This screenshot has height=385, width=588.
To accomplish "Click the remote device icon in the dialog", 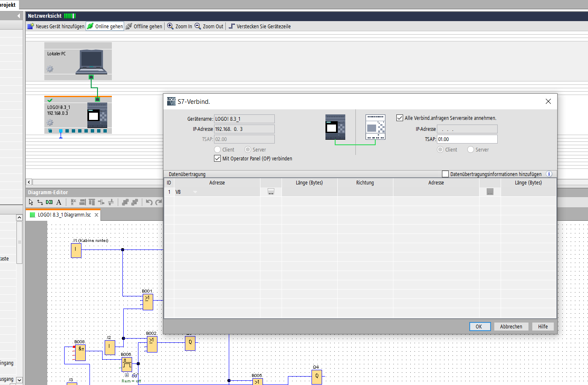I will point(375,127).
